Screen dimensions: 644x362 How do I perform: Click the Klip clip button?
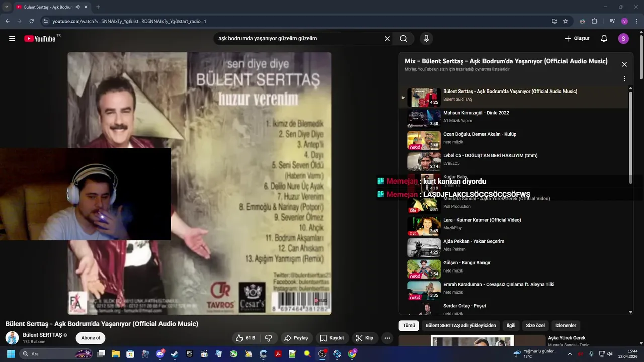(x=365, y=338)
